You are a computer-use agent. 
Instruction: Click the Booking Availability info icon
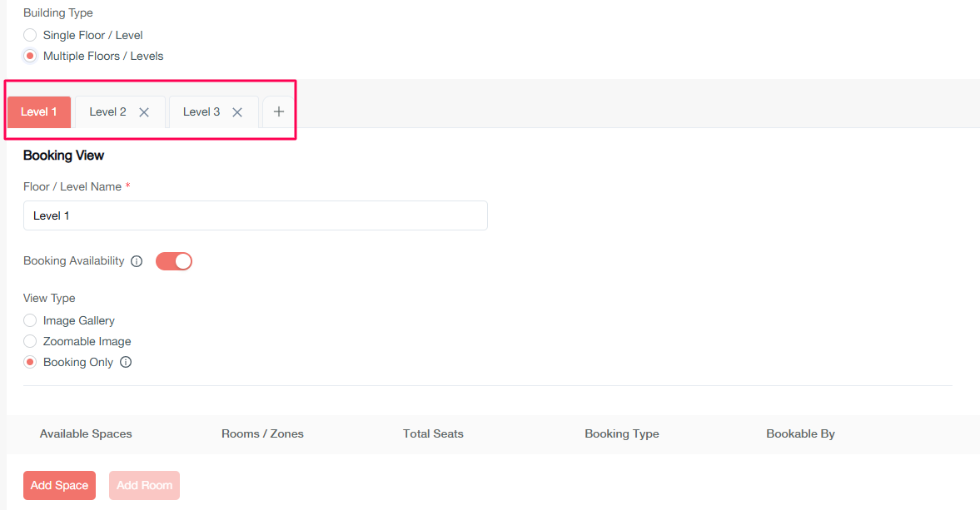[137, 261]
